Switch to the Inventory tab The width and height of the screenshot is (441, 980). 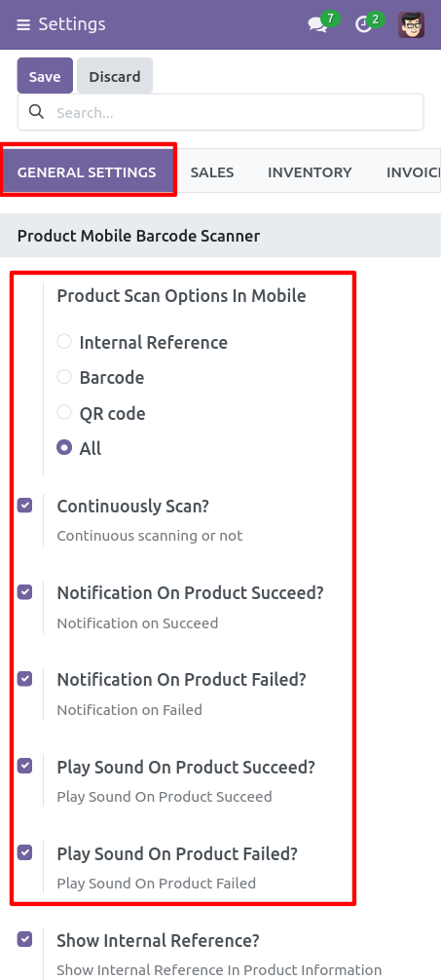pyautogui.click(x=310, y=171)
